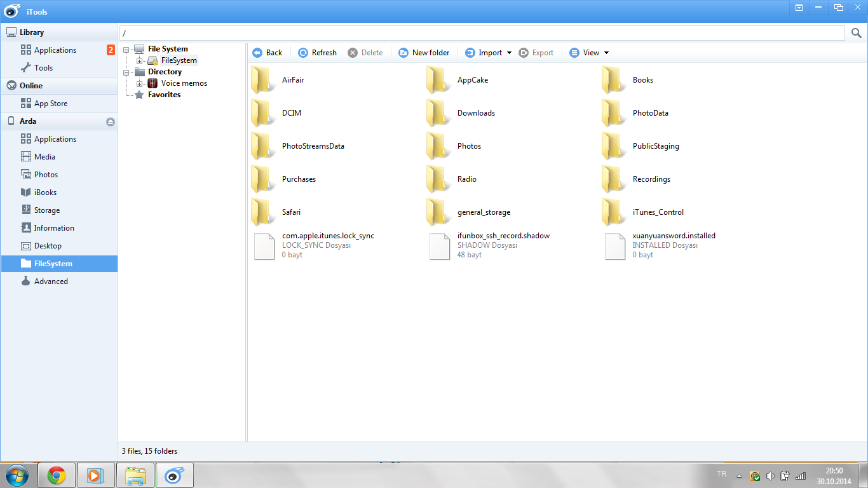
Task: Select the Radio folder
Action: coord(452,179)
